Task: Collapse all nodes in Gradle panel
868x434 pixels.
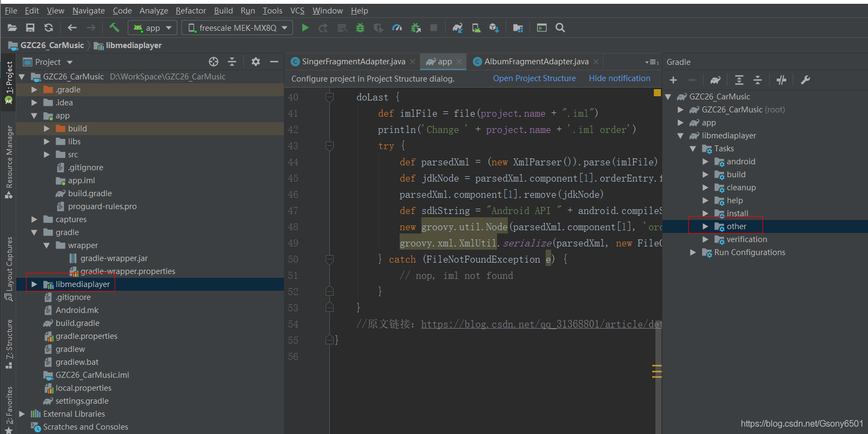Action: click(758, 80)
